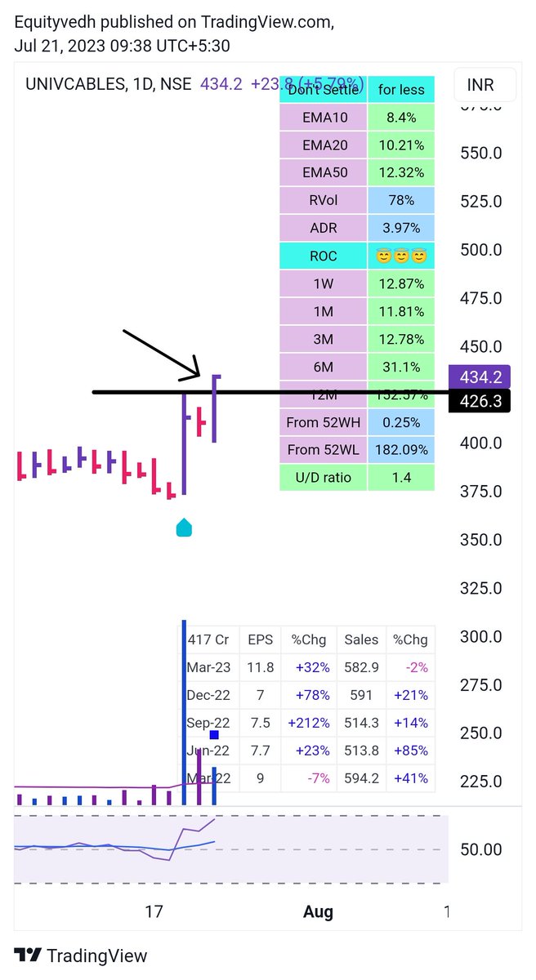
Task: Select the +32% EPS change
Action: click(309, 667)
